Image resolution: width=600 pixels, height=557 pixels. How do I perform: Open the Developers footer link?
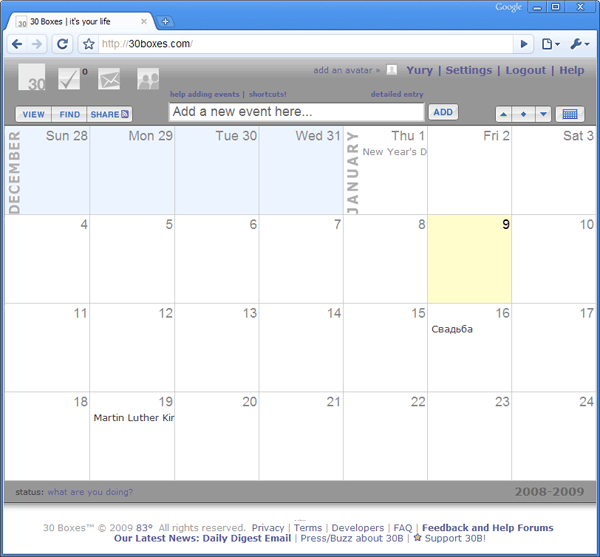click(x=357, y=528)
